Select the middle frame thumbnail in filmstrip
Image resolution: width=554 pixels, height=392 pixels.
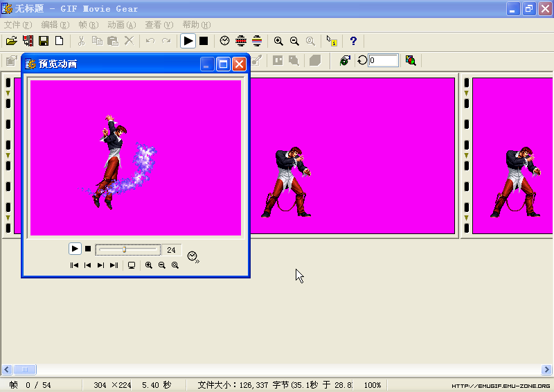[x=352, y=156]
